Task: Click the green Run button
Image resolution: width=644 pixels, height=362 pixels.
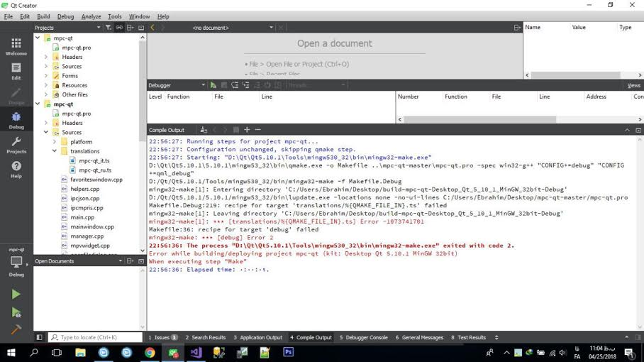Action: (16, 294)
